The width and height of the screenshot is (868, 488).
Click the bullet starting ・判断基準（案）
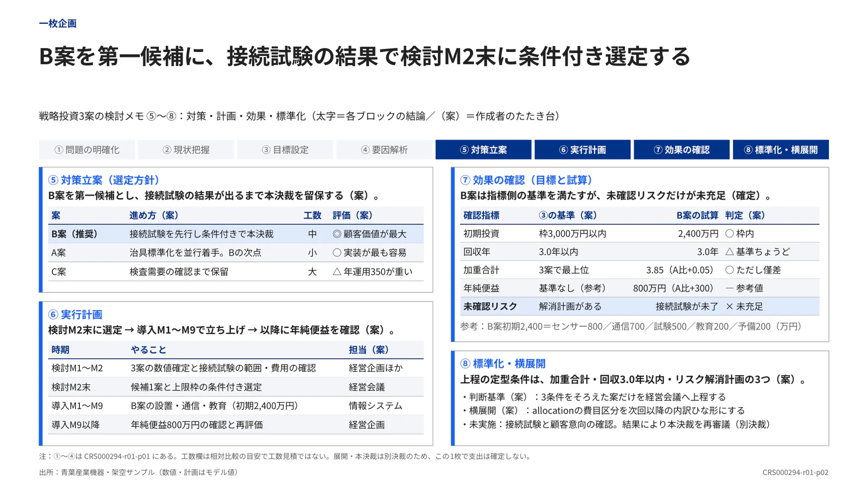(593, 397)
